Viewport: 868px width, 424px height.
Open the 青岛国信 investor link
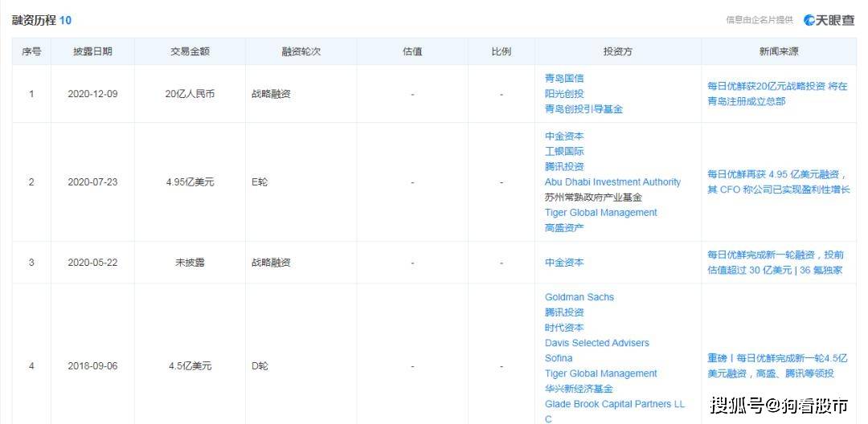(564, 79)
